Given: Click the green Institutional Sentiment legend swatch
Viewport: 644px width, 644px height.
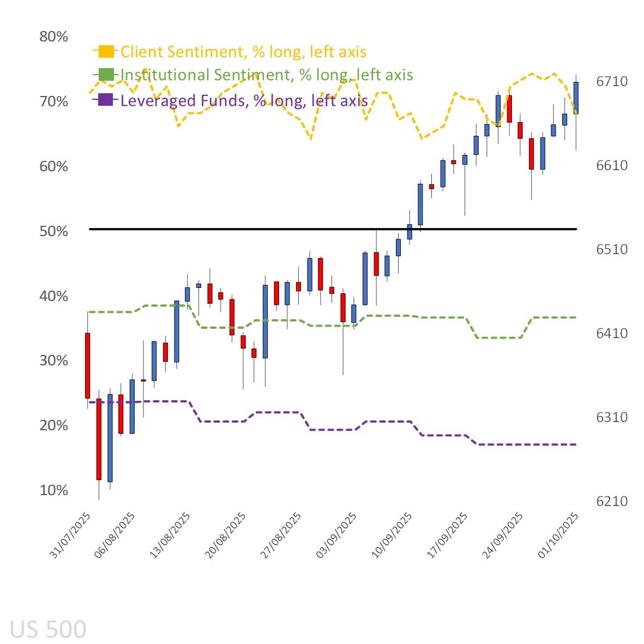Looking at the screenshot, I should pos(106,75).
